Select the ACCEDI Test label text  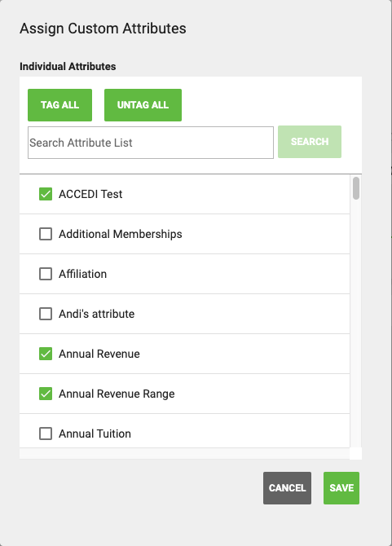pos(90,194)
